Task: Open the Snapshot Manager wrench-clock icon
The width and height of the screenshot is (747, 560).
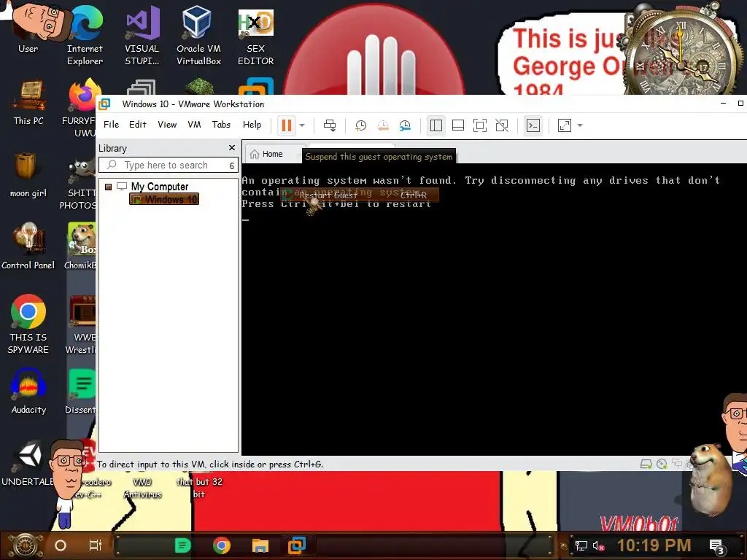Action: coord(405,125)
